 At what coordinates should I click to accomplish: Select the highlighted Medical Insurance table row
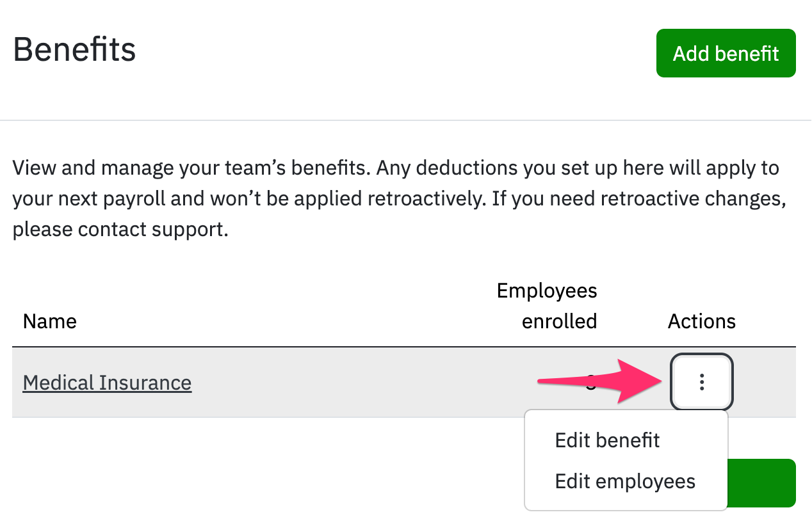(320, 382)
